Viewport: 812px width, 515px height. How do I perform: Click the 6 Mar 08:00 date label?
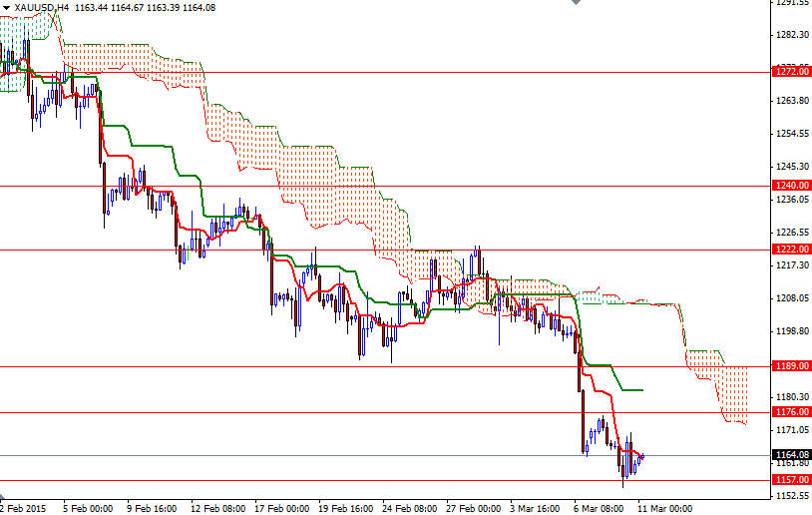point(599,507)
